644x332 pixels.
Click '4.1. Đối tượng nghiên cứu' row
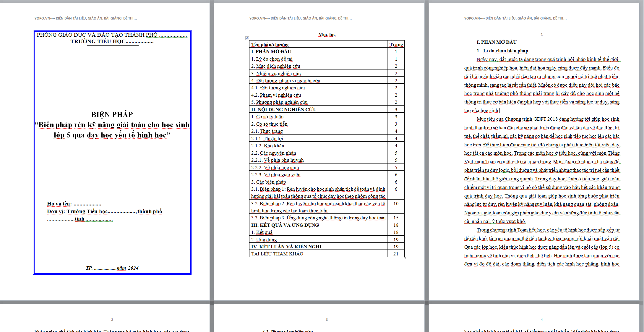click(x=327, y=88)
